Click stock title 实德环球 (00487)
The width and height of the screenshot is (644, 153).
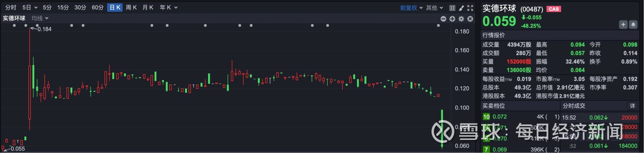point(512,9)
